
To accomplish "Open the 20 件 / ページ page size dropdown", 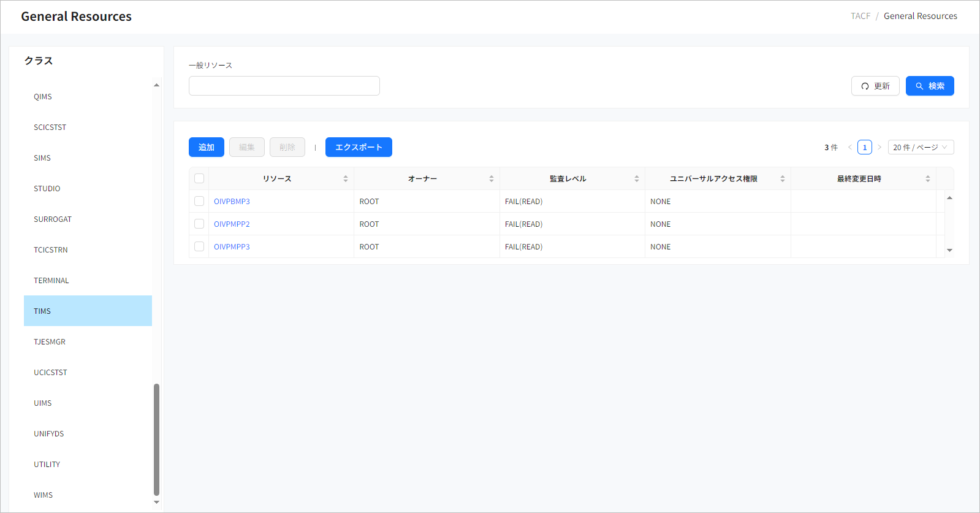I will [x=920, y=147].
